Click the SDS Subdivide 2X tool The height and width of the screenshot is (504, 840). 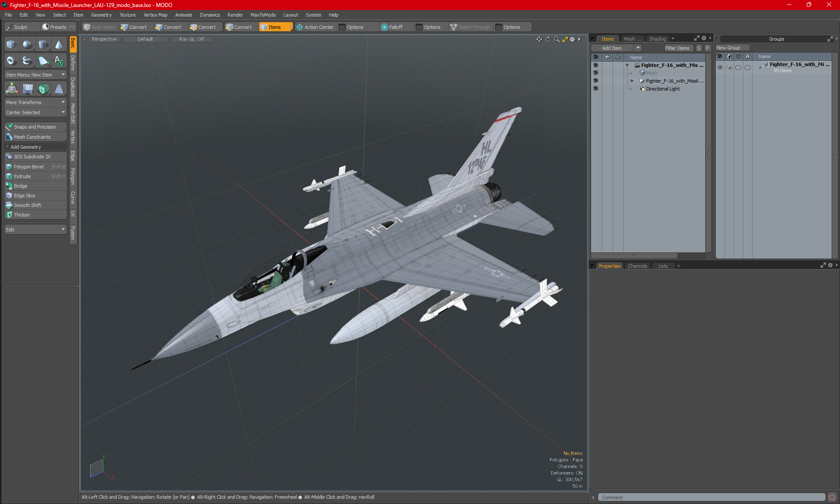point(35,157)
